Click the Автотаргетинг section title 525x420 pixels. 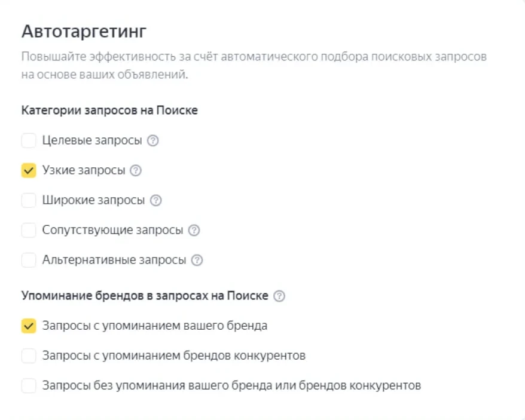84,32
